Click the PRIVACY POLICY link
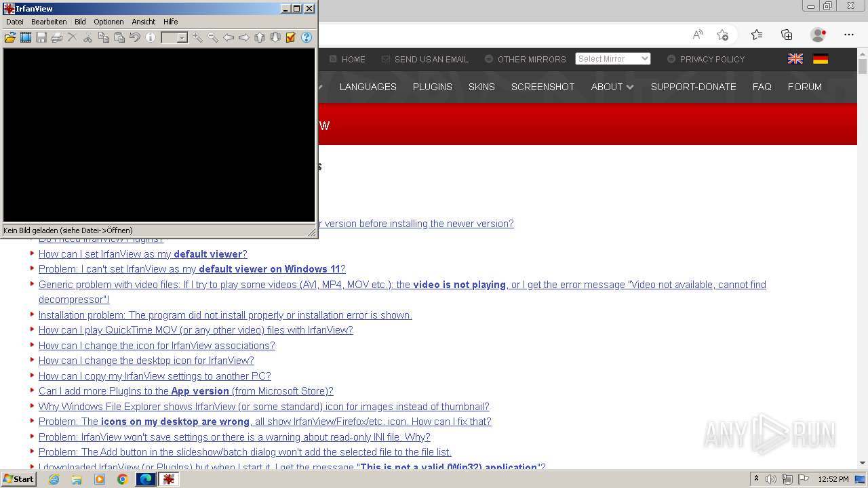This screenshot has height=488, width=868. click(x=712, y=60)
